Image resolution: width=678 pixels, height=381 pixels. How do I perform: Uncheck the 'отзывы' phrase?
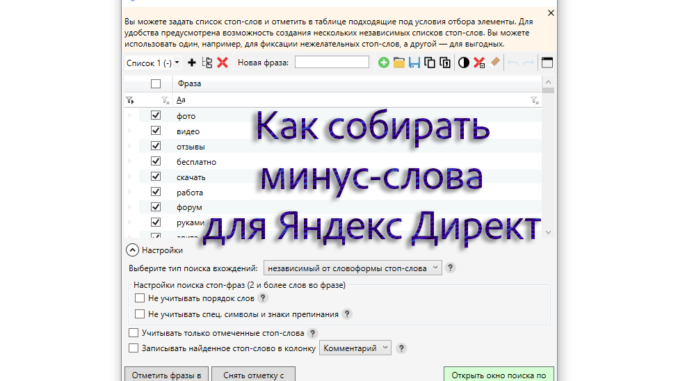click(156, 146)
